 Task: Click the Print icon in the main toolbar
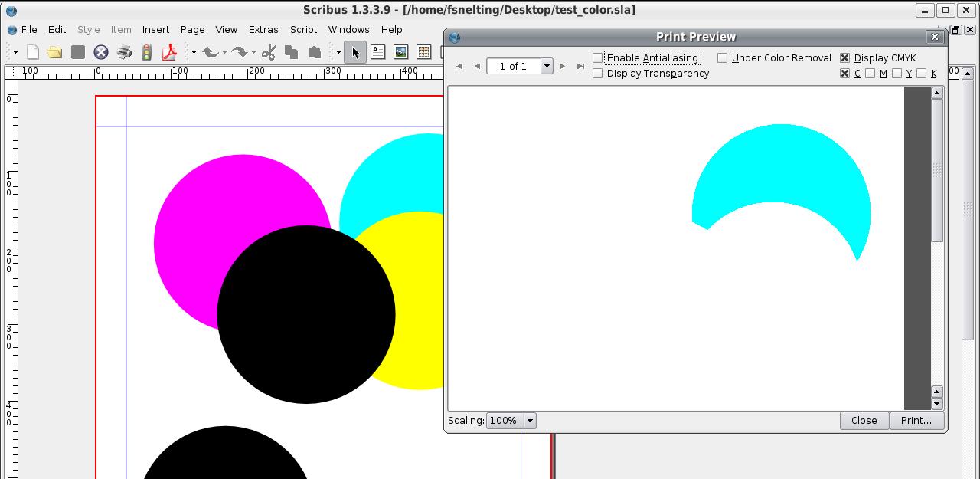[x=123, y=52]
